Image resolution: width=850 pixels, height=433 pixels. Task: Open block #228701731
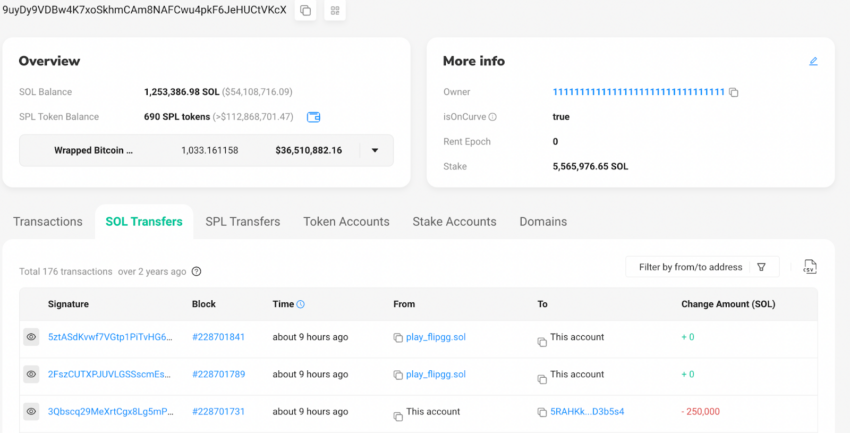point(218,412)
